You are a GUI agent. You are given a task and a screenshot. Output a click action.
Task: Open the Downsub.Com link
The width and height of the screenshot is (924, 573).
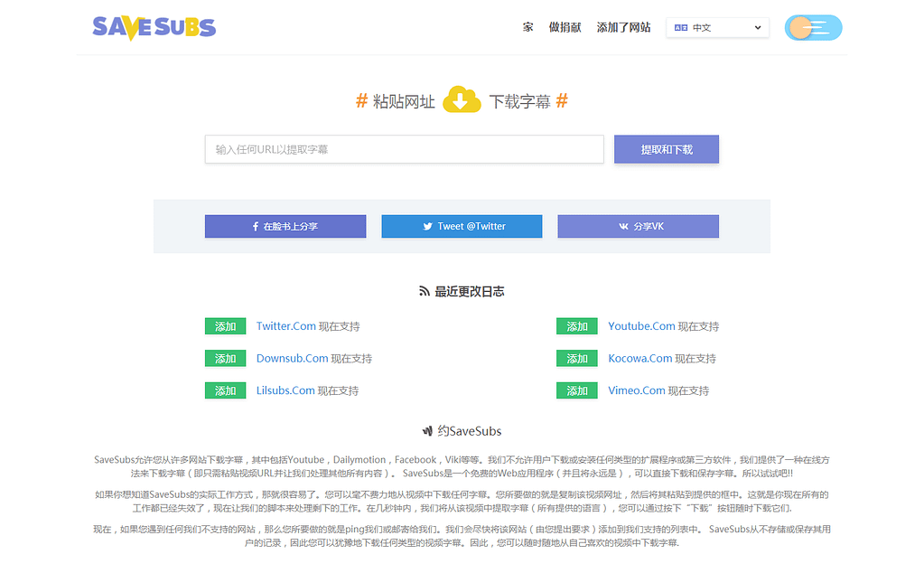[292, 359]
